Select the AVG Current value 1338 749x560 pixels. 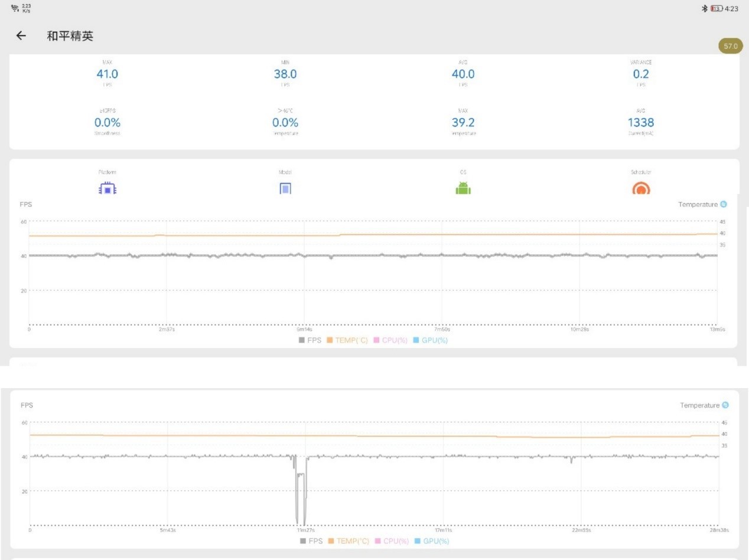point(641,123)
